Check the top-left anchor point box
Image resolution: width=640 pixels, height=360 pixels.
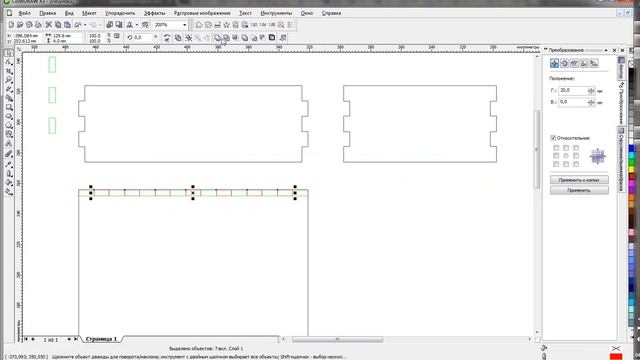(x=556, y=148)
